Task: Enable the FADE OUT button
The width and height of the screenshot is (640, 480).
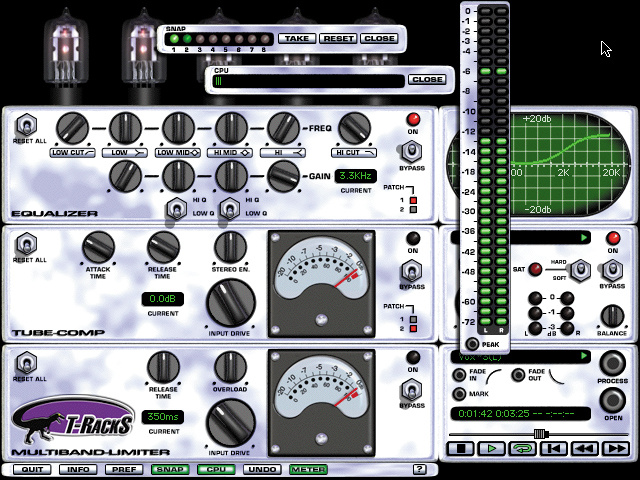Action: 518,375
